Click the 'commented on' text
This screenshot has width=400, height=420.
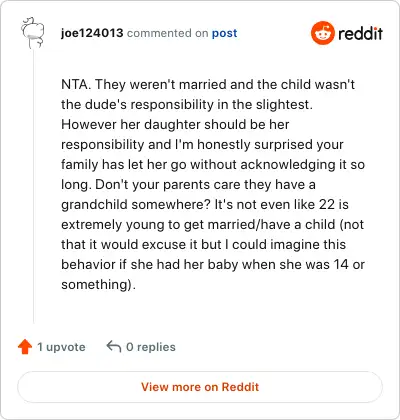pos(168,33)
